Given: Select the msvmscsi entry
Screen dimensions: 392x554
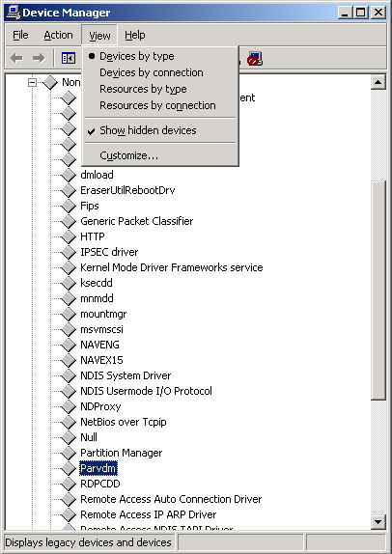Looking at the screenshot, I should tap(101, 329).
